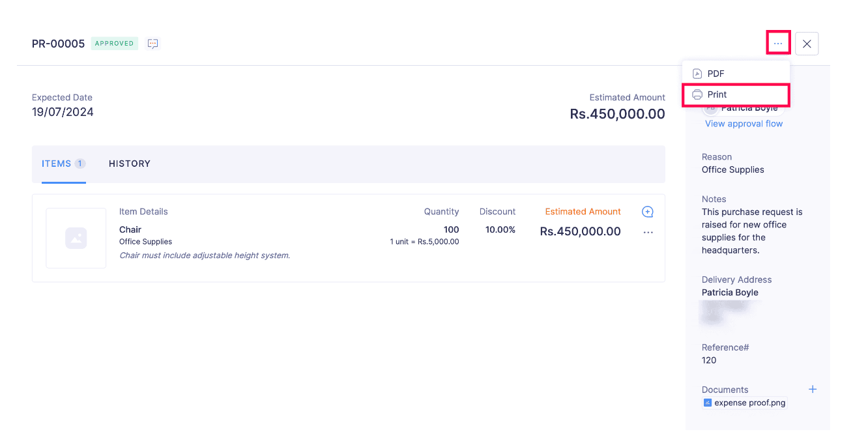Select the ITEMS tab
The image size is (868, 447).
pos(57,164)
